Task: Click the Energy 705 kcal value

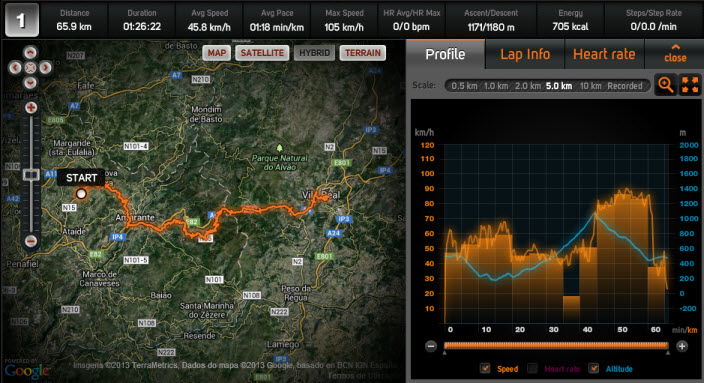Action: coord(571,27)
